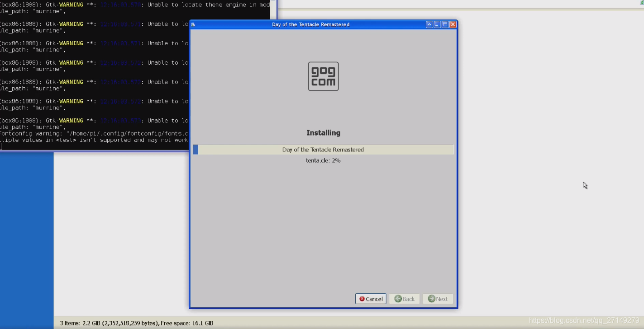Click the 'Free space: 16.1 GiB' status text
Viewport: 644px width, 329px height.
(x=187, y=323)
